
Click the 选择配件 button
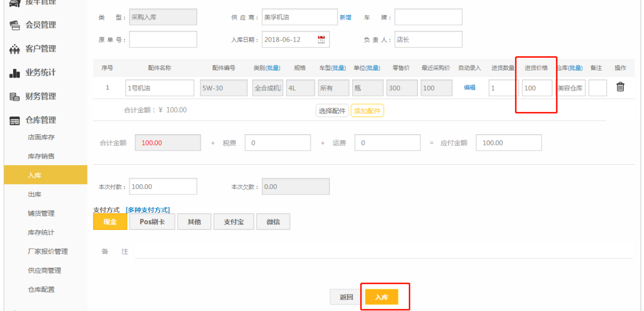[x=332, y=111]
